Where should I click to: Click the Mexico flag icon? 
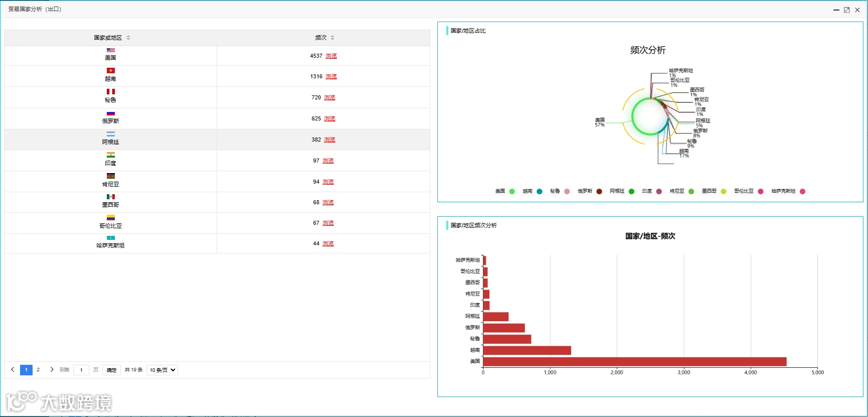click(111, 197)
